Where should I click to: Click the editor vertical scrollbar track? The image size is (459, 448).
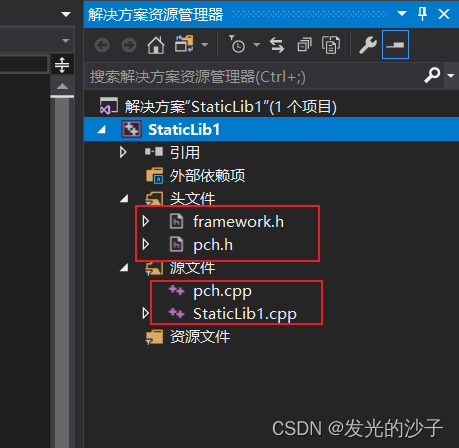tap(62, 273)
